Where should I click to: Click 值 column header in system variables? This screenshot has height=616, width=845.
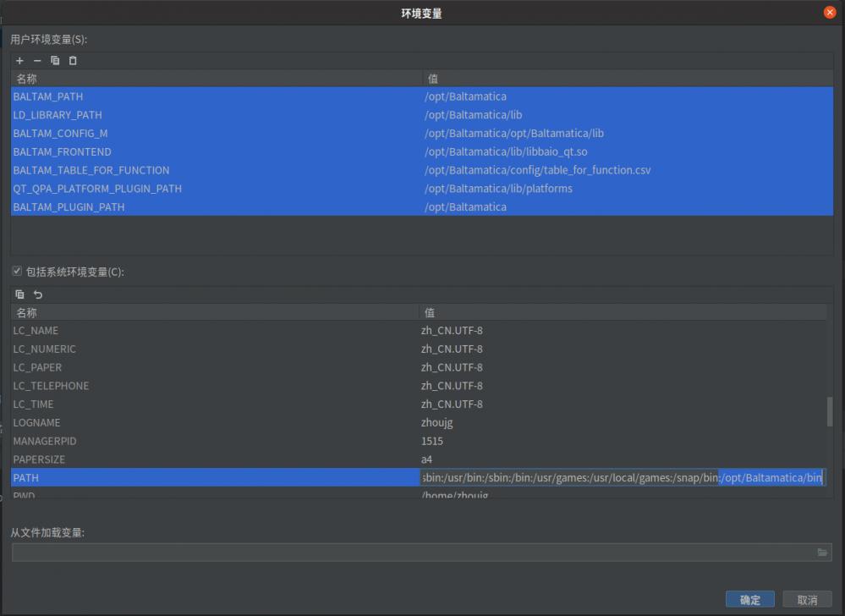tap(622, 313)
